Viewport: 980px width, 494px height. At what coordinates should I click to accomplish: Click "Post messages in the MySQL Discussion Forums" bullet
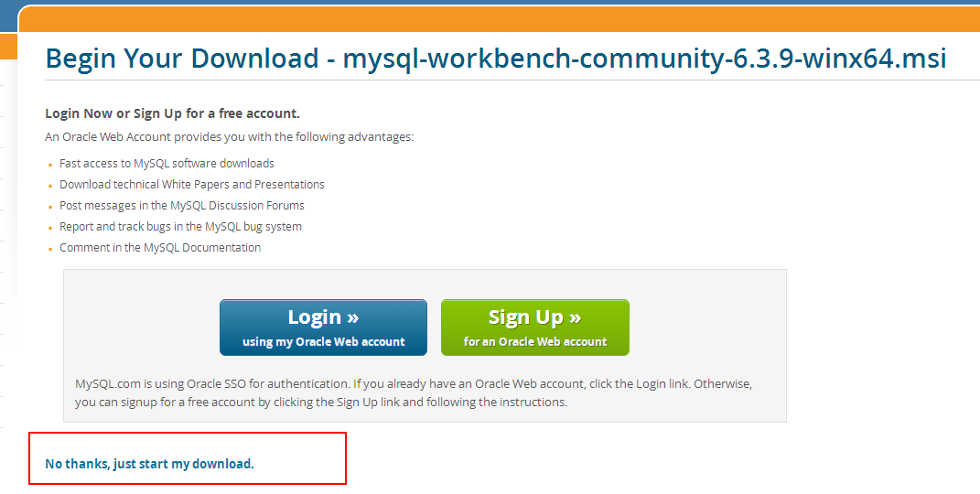tap(182, 206)
